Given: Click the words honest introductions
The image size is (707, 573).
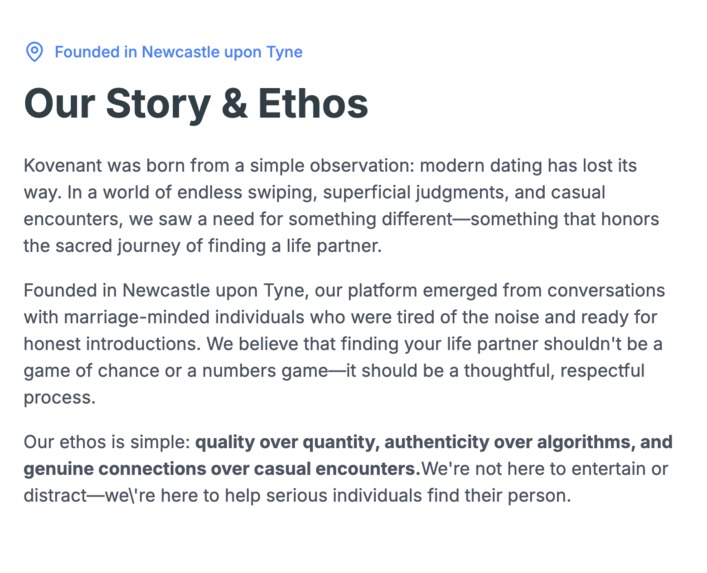Looking at the screenshot, I should pyautogui.click(x=111, y=344).
